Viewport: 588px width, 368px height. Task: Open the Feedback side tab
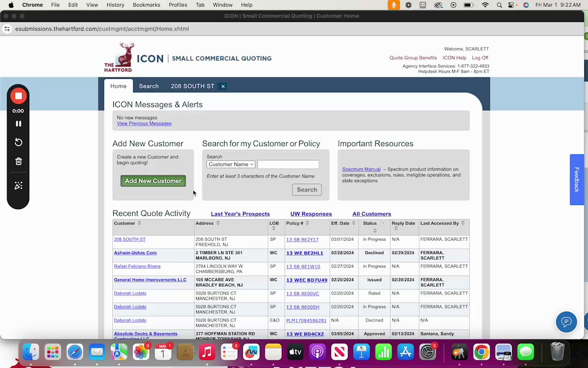[x=576, y=179]
